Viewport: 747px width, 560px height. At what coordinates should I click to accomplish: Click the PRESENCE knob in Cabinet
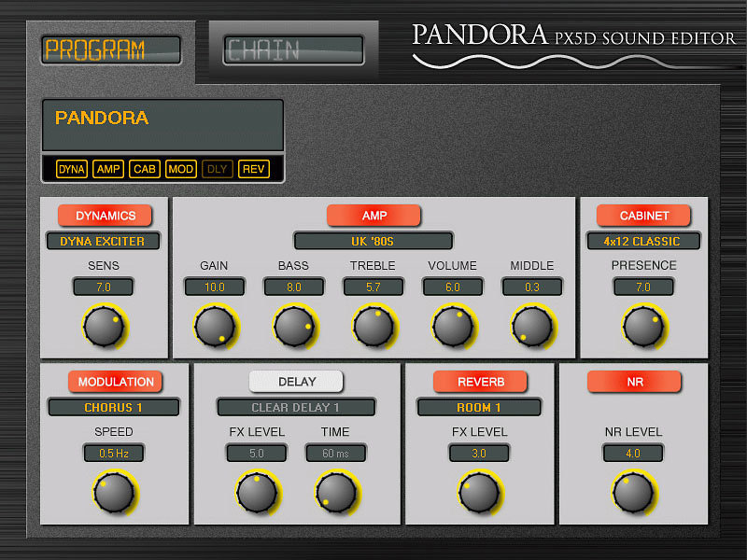click(643, 326)
